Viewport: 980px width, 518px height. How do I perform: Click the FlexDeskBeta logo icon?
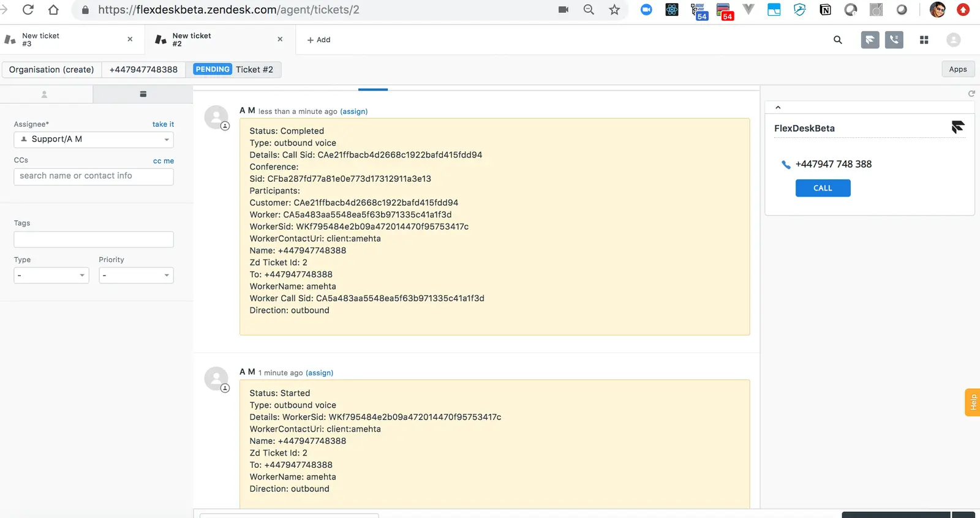pos(958,127)
